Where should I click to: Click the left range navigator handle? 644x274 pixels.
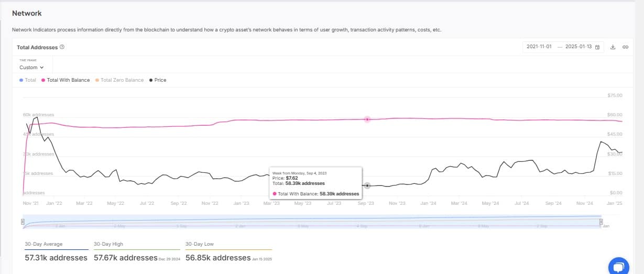coord(23,222)
